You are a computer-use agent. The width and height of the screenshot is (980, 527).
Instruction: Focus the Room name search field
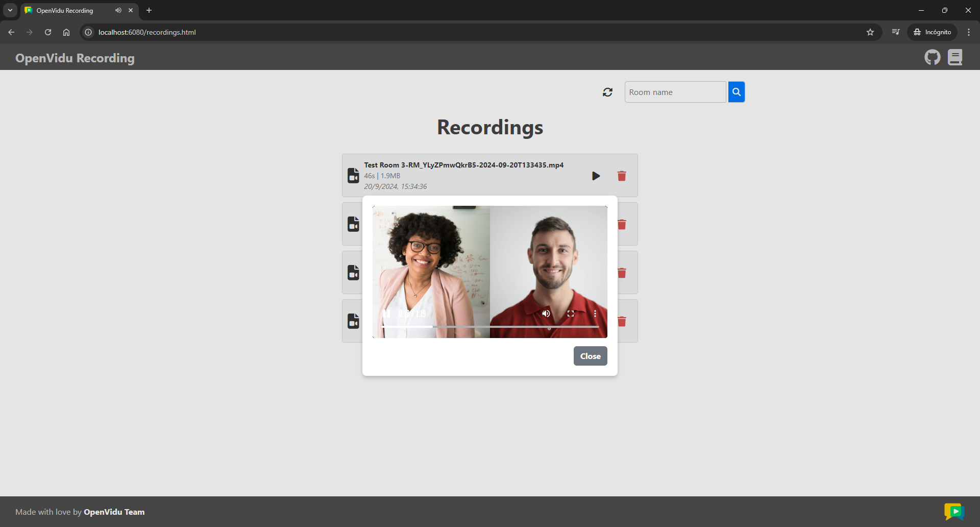tap(675, 92)
